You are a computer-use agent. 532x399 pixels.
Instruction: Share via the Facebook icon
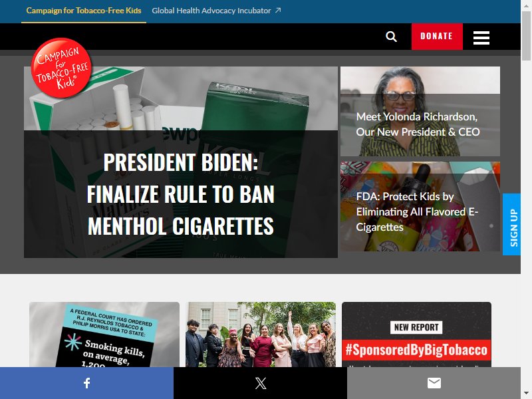coord(87,383)
